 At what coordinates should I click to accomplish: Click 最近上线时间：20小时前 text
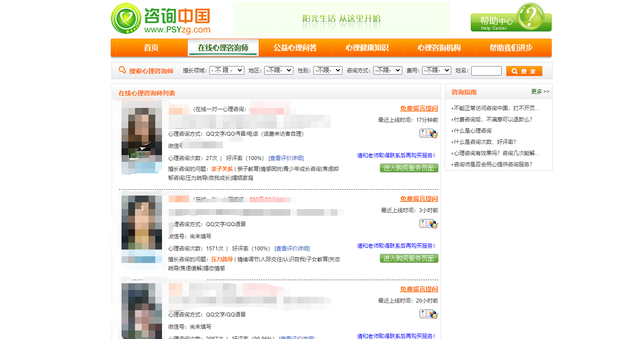408,301
